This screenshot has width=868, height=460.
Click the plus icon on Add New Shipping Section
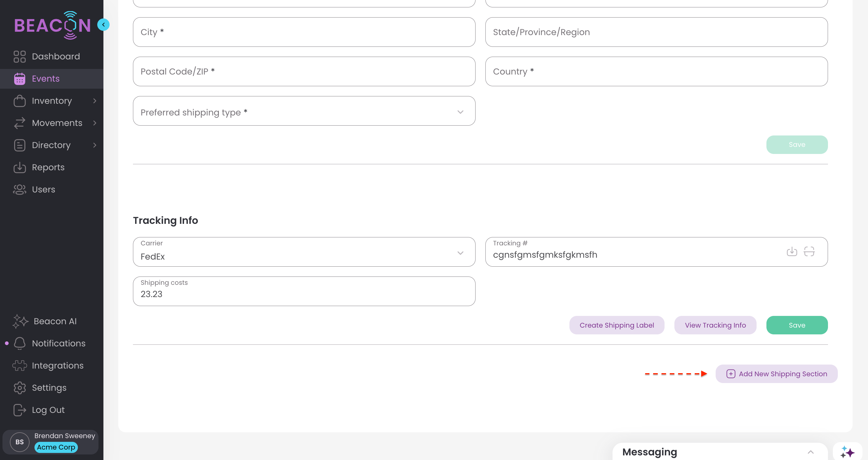click(730, 374)
